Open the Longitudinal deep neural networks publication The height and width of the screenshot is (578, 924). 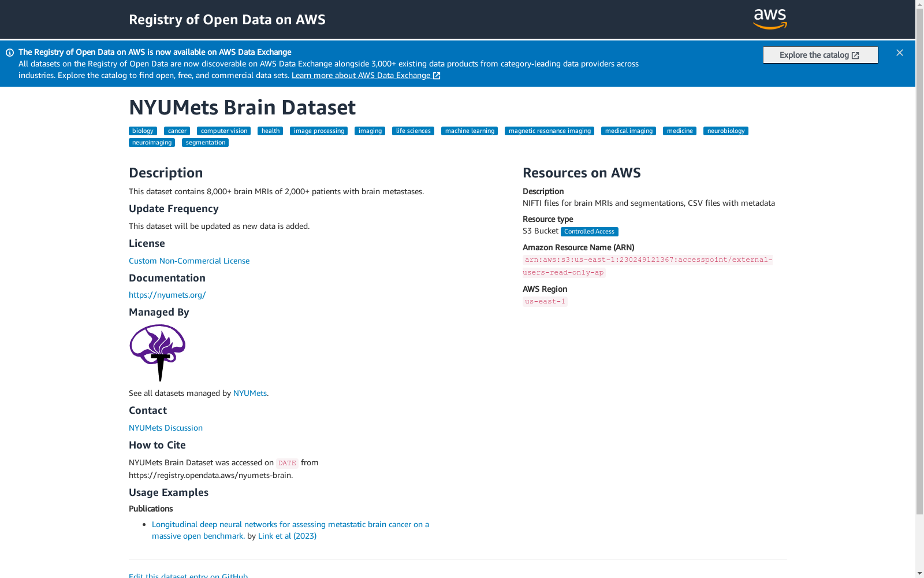(x=290, y=530)
